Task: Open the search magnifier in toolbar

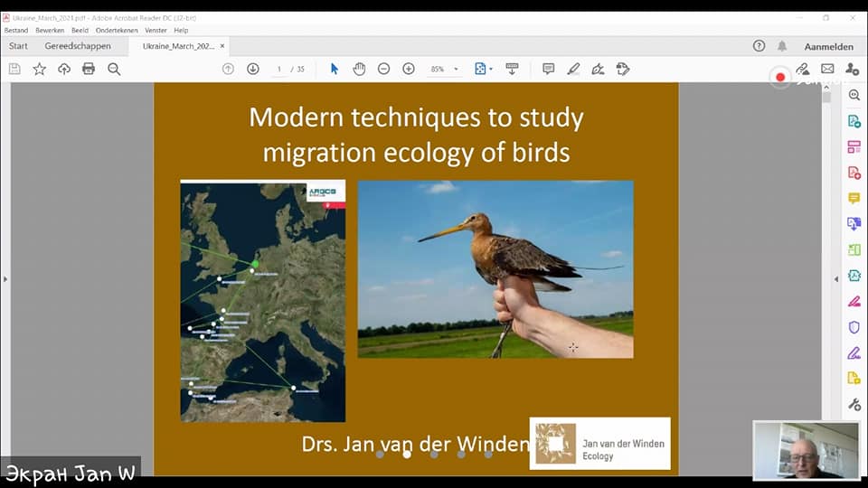Action: point(114,69)
